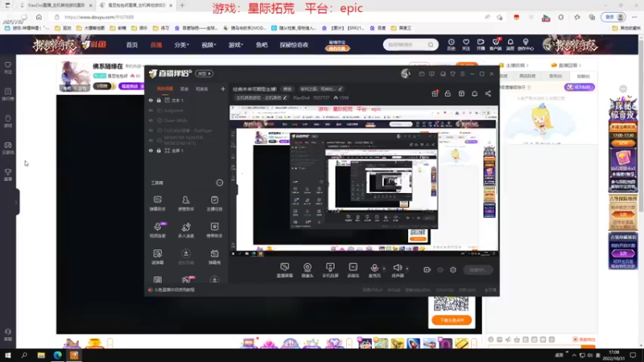644x362 pixels.
Task: Click the 斗鱼直播伴侣使用教程 link
Action: [174, 290]
